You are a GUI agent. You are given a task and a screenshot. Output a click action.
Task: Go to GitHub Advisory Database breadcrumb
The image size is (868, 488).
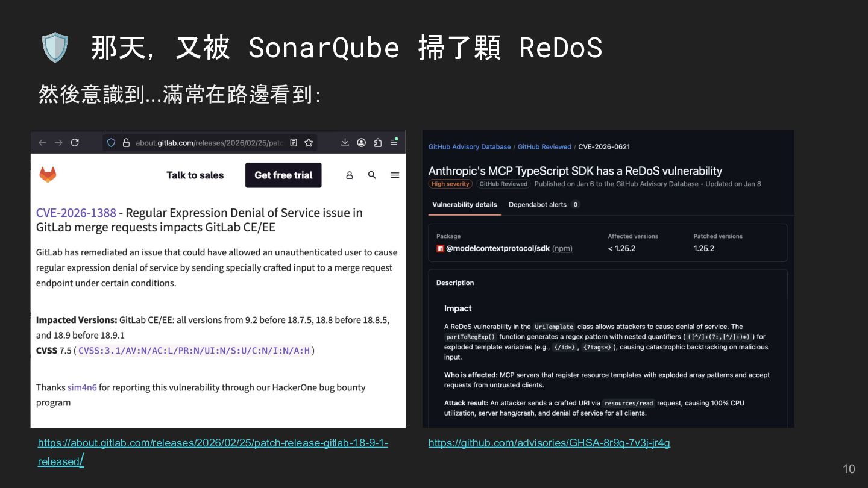coord(470,146)
